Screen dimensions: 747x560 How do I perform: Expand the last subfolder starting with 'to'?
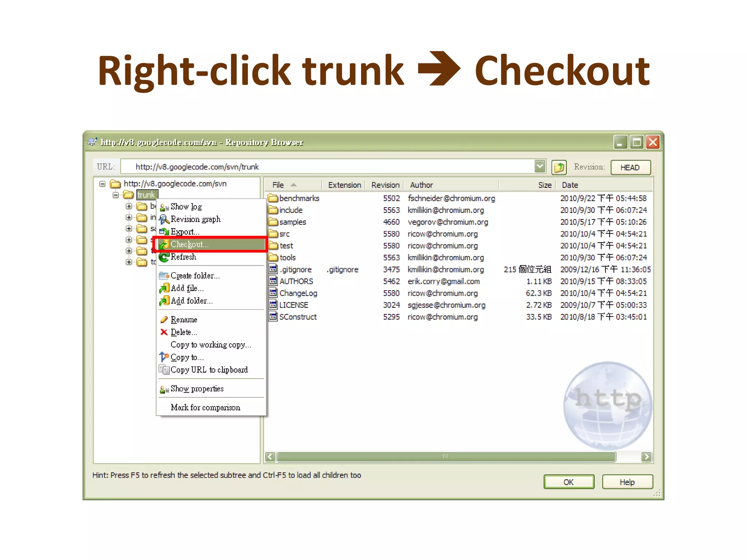129,262
